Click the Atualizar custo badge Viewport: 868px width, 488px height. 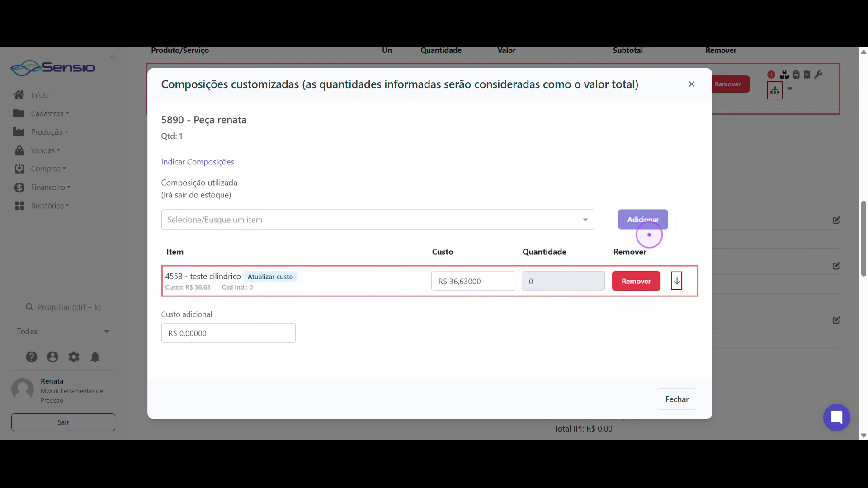pos(270,277)
